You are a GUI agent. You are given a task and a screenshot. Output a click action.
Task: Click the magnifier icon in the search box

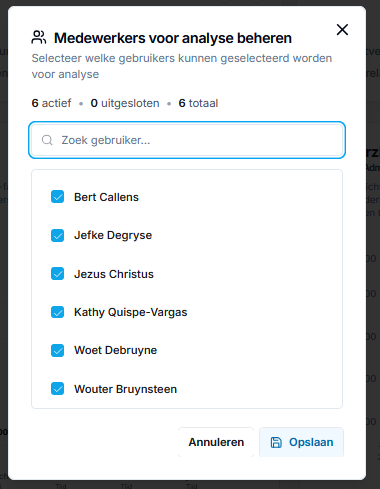[47, 140]
